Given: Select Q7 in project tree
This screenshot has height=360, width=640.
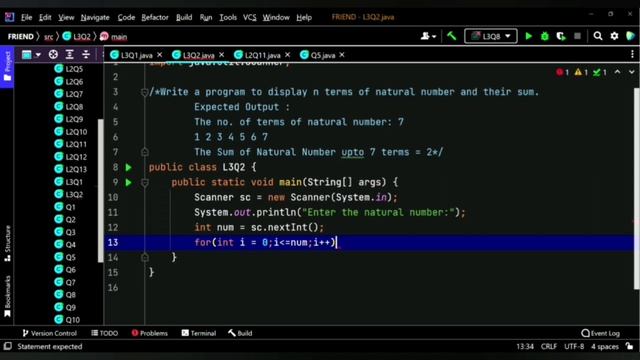Looking at the screenshot, I should tap(65, 282).
